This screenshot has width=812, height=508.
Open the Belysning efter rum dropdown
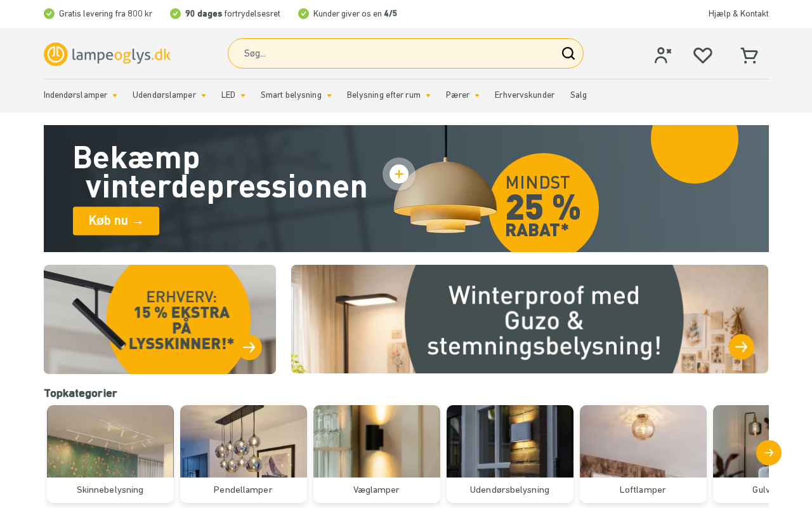[x=389, y=95]
